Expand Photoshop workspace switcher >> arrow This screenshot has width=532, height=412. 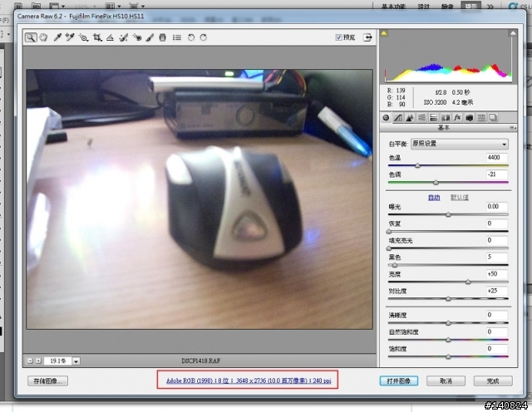(490, 6)
